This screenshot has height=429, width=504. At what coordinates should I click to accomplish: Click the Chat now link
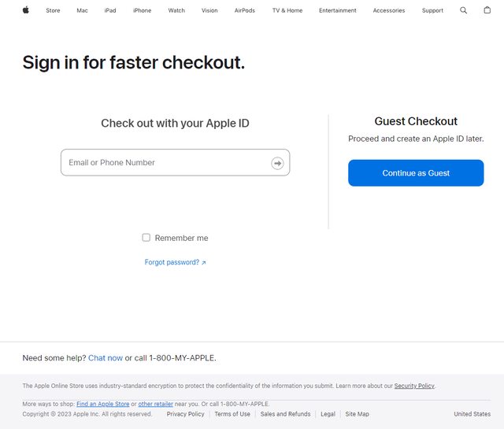pos(106,358)
